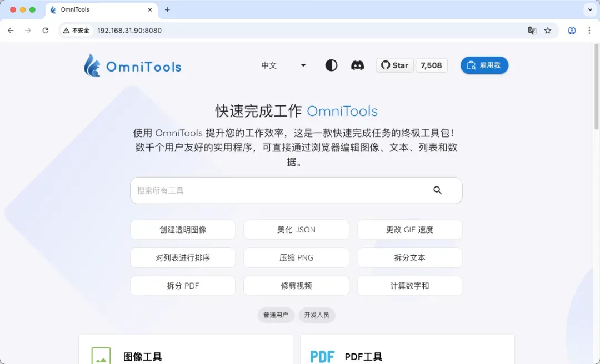Click the 不安全 security warning chip
This screenshot has height=364, width=600.
tap(76, 30)
